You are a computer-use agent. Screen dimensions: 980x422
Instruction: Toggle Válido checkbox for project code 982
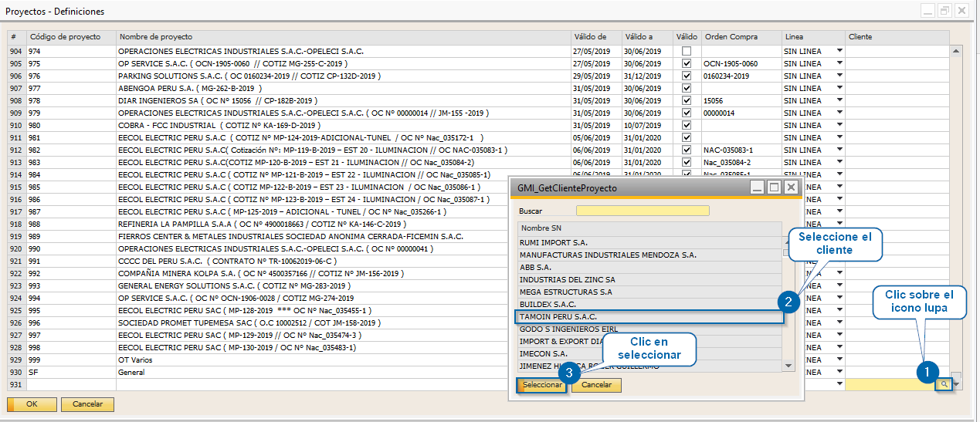pos(687,150)
